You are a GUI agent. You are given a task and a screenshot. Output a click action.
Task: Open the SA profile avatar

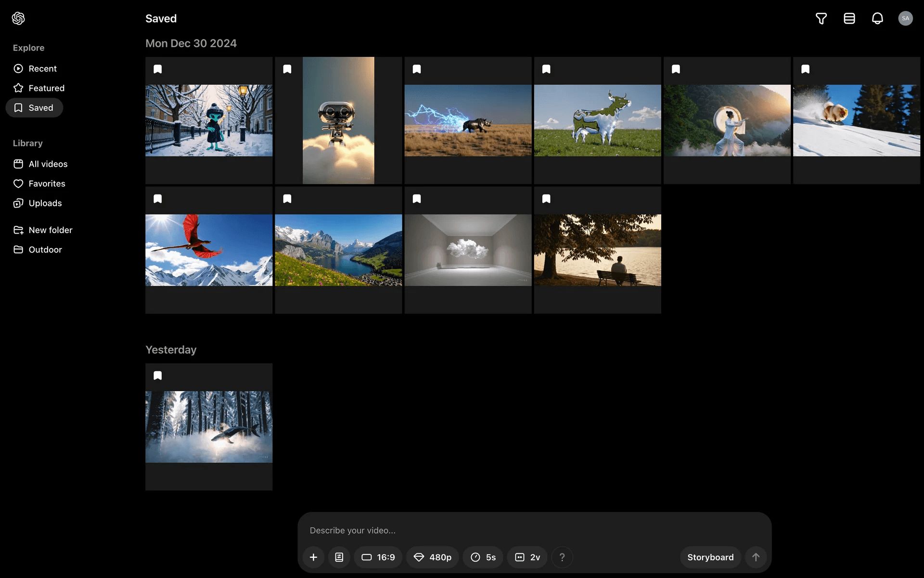coord(905,18)
